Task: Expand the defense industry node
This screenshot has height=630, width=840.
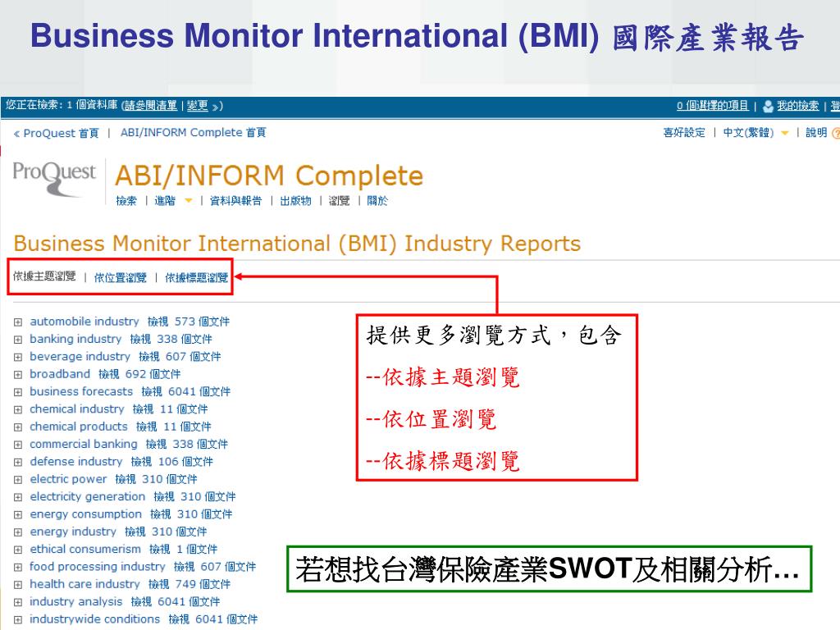Action: 18,463
